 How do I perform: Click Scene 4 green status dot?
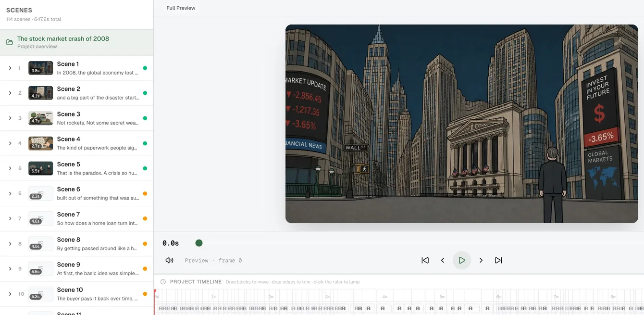(145, 143)
